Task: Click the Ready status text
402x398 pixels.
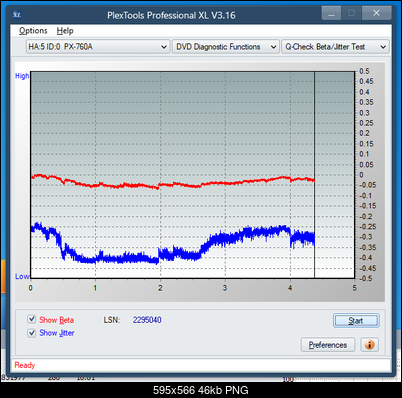Action: (25, 365)
